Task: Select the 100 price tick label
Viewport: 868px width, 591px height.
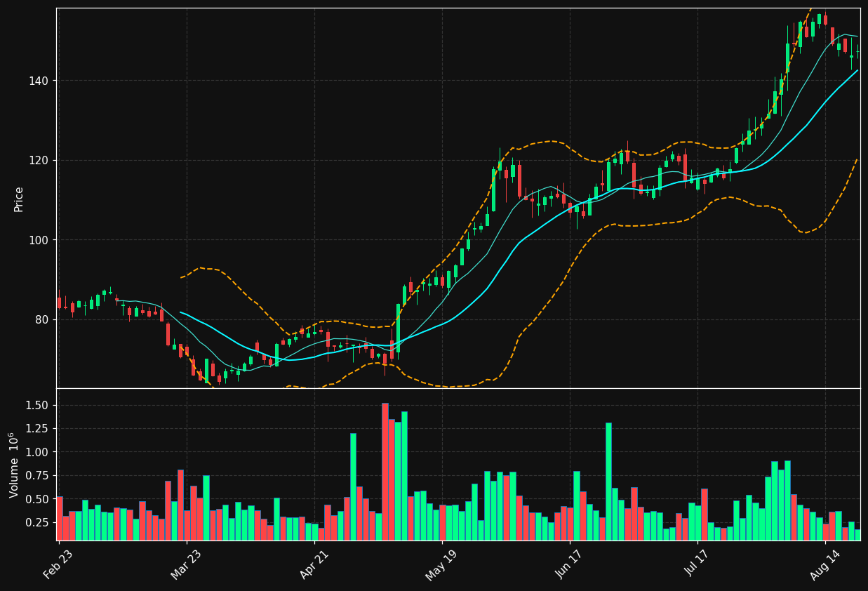Action: click(40, 240)
